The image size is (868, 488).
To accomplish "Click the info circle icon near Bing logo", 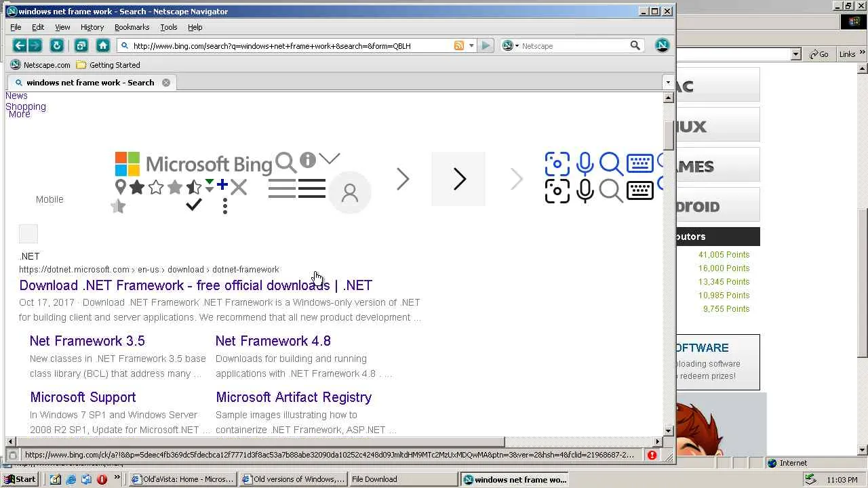I will [x=308, y=160].
